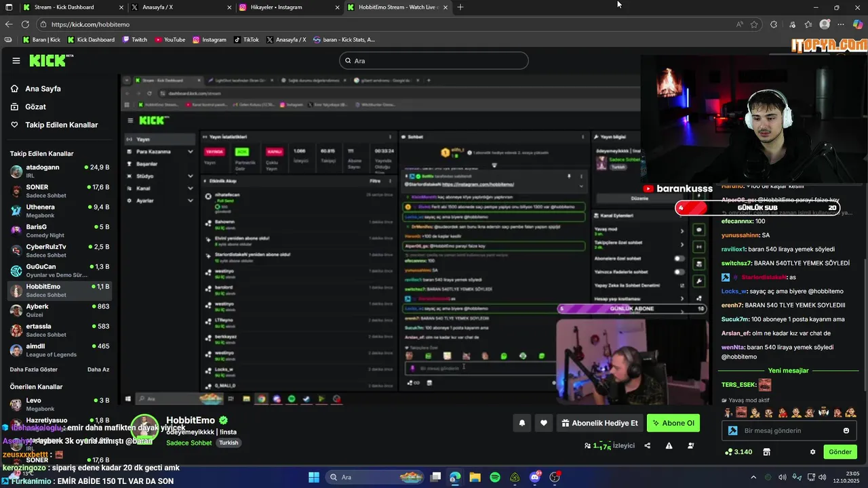This screenshot has height=488, width=868.
Task: Expand Daha Fazla Göster
Action: coord(34,369)
